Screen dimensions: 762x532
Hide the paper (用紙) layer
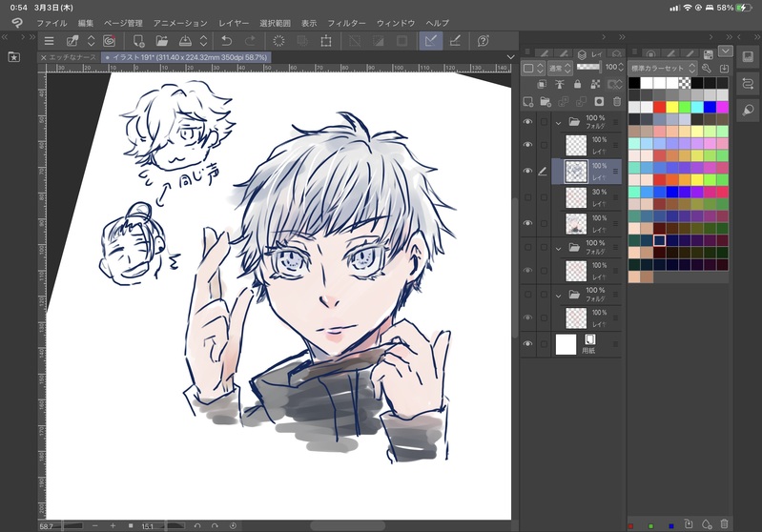coord(527,344)
